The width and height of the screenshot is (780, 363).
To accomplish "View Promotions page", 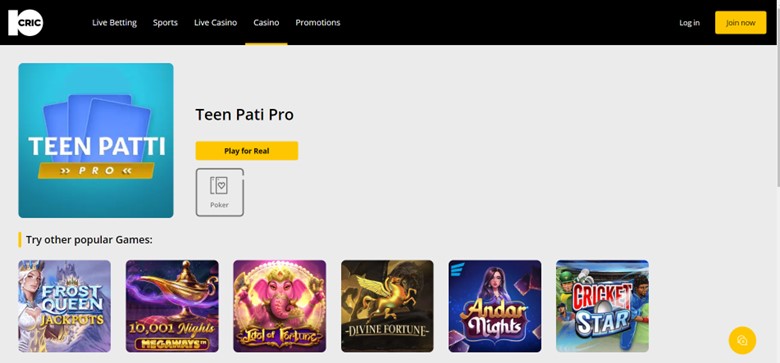I will [318, 23].
